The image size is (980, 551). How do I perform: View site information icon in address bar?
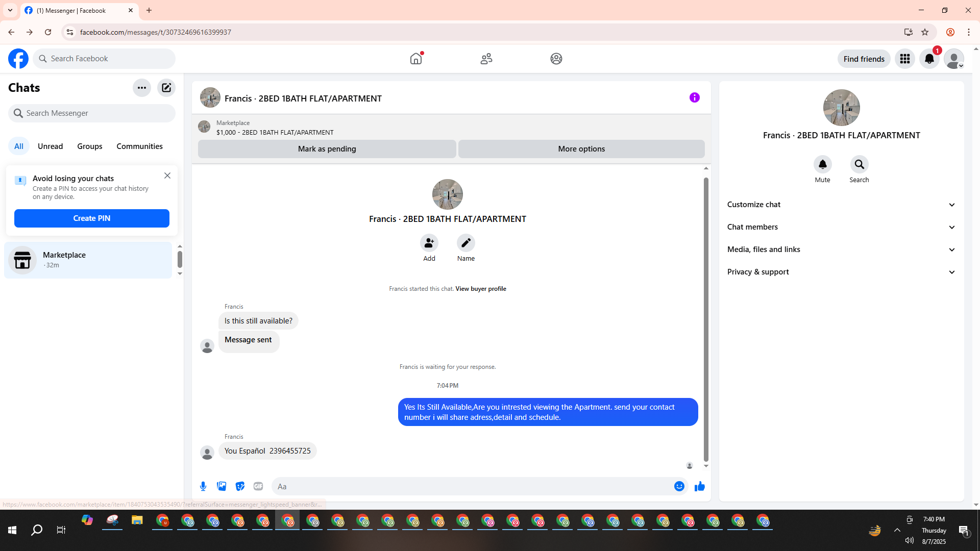(x=70, y=32)
